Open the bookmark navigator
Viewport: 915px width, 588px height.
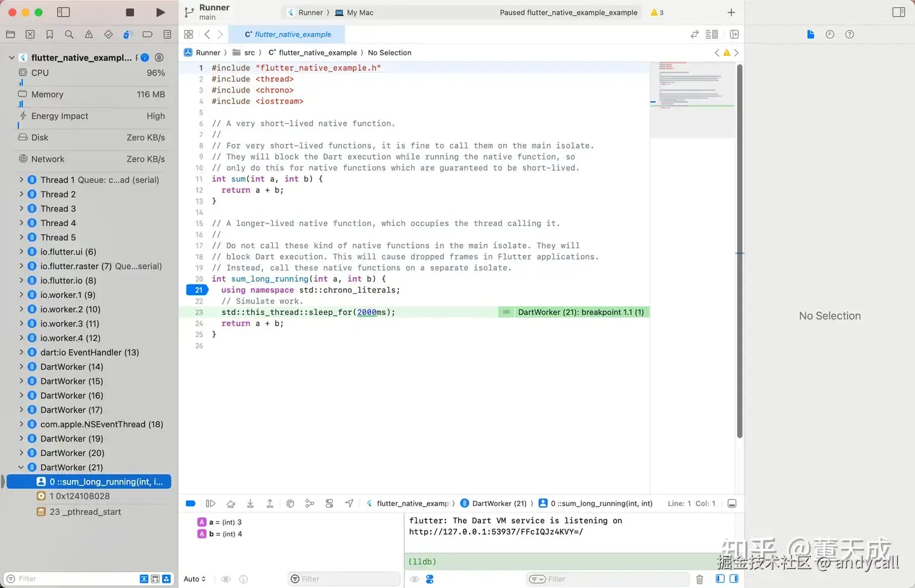(50, 34)
